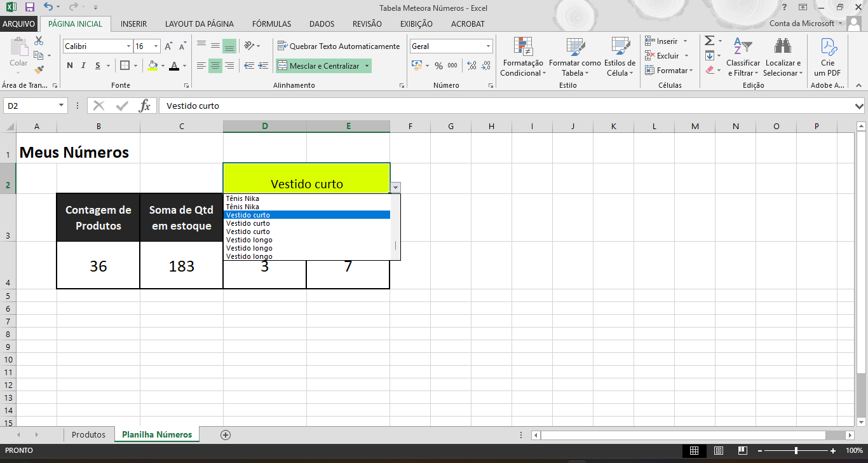Toggle middle vertical alignment
Viewport: 868px width, 463px height.
coord(215,46)
